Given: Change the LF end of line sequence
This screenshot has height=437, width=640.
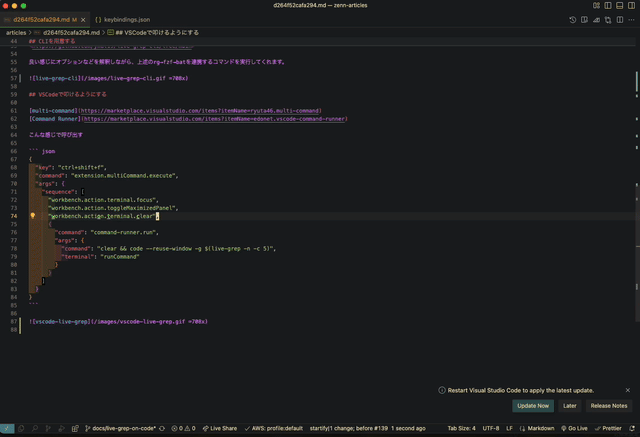Looking at the screenshot, I should (x=509, y=428).
